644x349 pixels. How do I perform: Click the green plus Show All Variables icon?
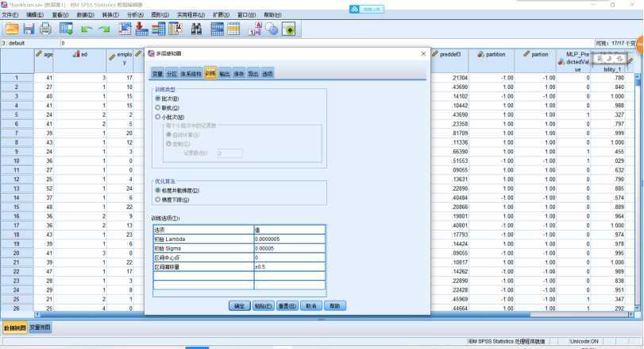(x=289, y=29)
